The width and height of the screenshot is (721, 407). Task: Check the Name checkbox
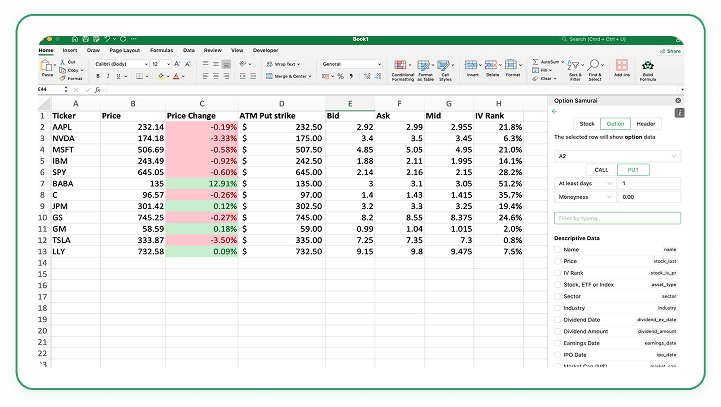[557, 249]
